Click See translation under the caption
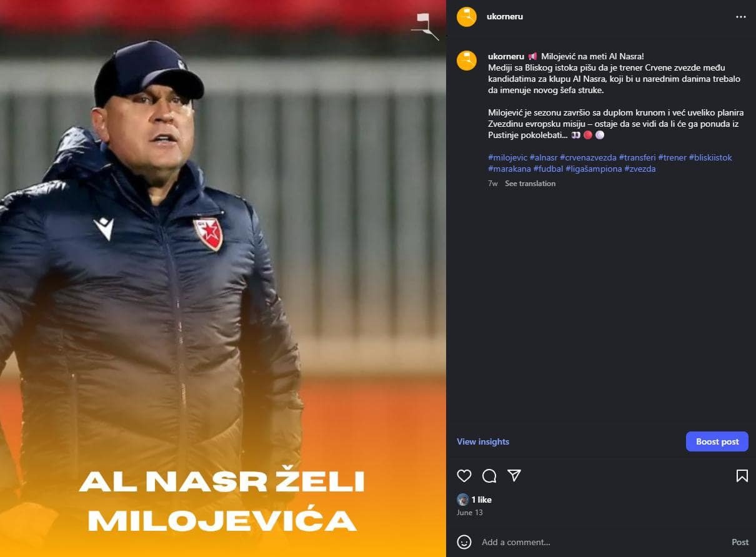This screenshot has width=756, height=557. (x=530, y=184)
